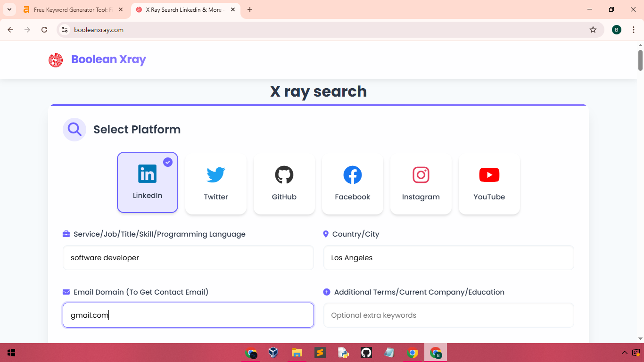Click the site settings icon in address bar
644x362 pixels.
point(64,29)
